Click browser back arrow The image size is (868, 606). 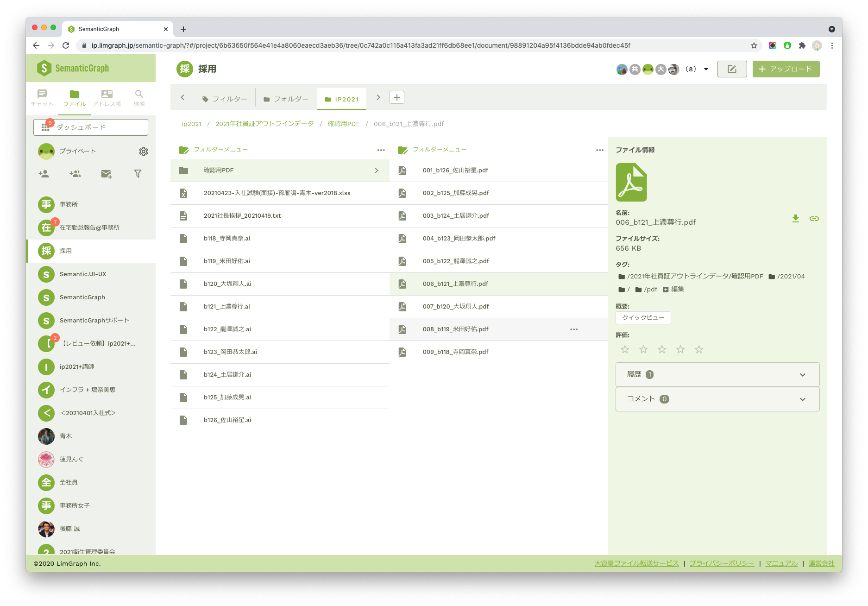36,45
